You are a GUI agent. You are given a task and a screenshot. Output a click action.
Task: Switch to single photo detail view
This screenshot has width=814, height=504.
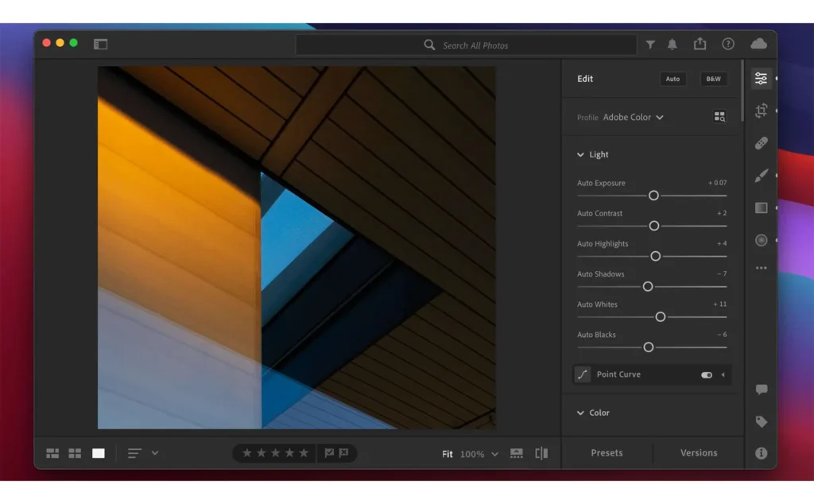[98, 454]
